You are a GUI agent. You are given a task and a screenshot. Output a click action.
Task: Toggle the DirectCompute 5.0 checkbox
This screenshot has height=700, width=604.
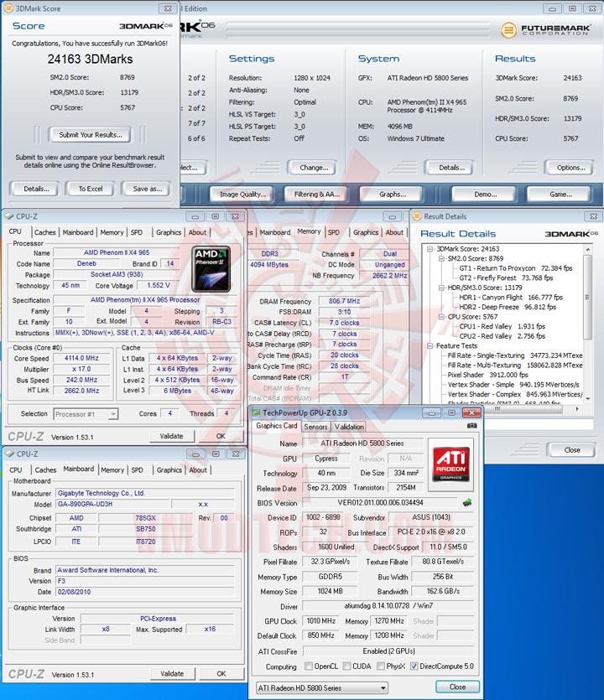coord(414,666)
